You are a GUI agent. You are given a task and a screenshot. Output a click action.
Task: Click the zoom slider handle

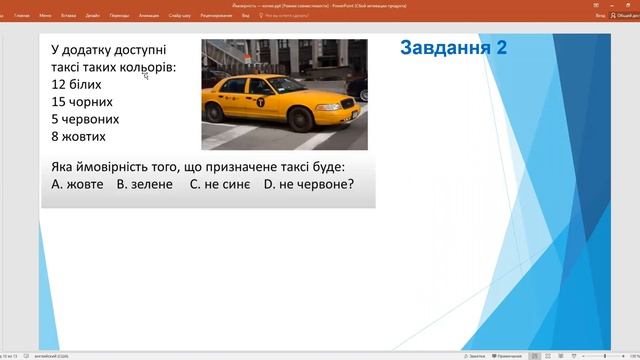click(x=605, y=356)
